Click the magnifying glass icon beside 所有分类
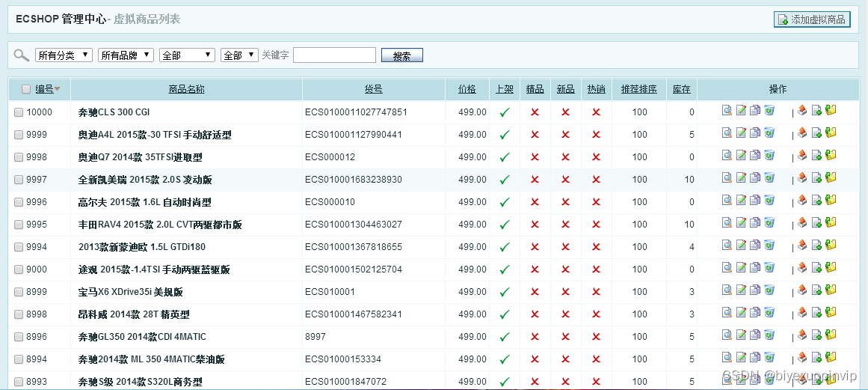The height and width of the screenshot is (390, 868). click(x=22, y=55)
